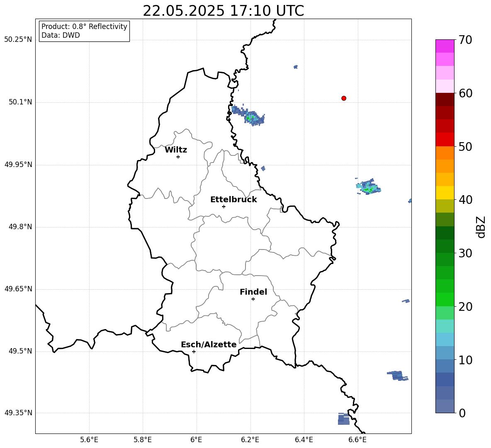491x448 pixels.
Task: Click the orange swatch just below the 50 mark
Action: 445,153
